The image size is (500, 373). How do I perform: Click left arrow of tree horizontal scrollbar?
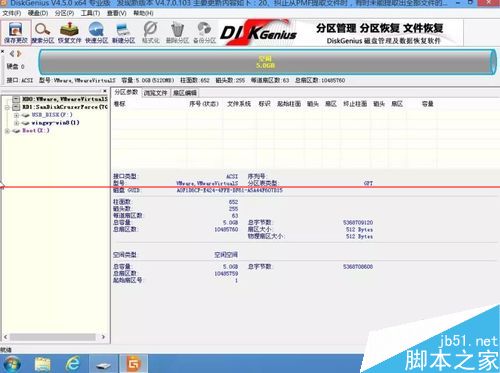[6, 337]
